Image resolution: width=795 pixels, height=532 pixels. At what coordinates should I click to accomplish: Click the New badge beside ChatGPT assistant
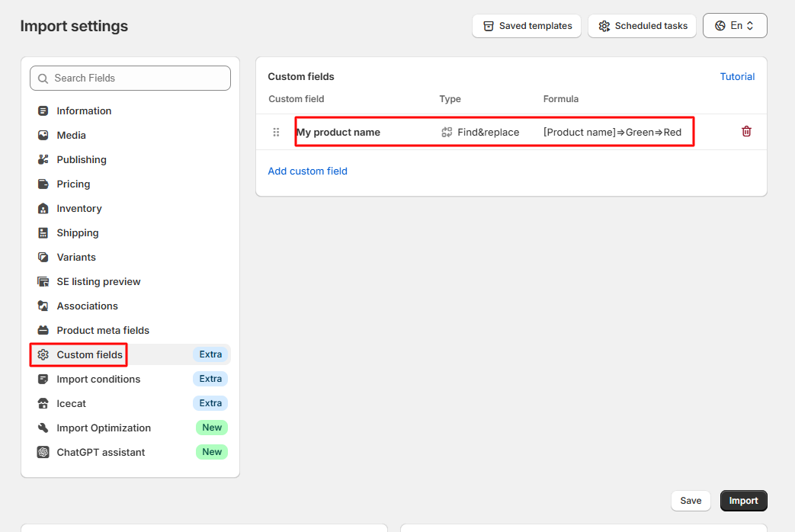(x=212, y=452)
